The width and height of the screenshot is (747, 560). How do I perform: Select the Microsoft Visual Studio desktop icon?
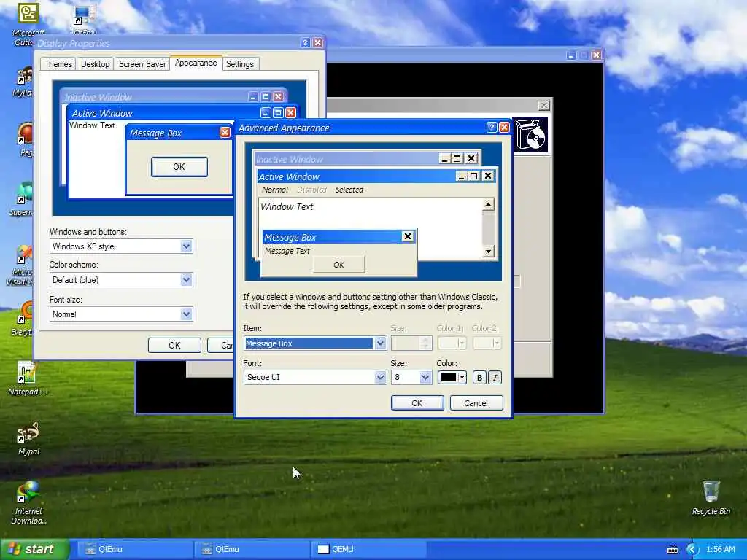pos(20,265)
